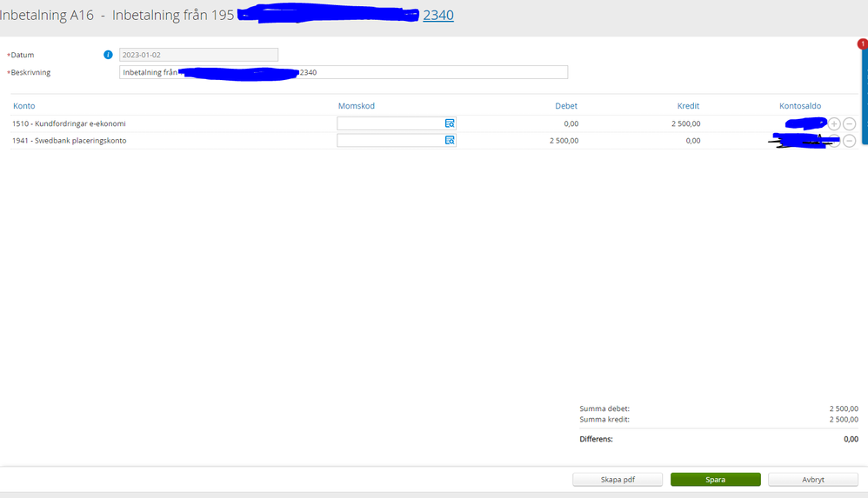868x498 pixels.
Task: Click the Momskod input for account 1941
Action: (x=390, y=140)
